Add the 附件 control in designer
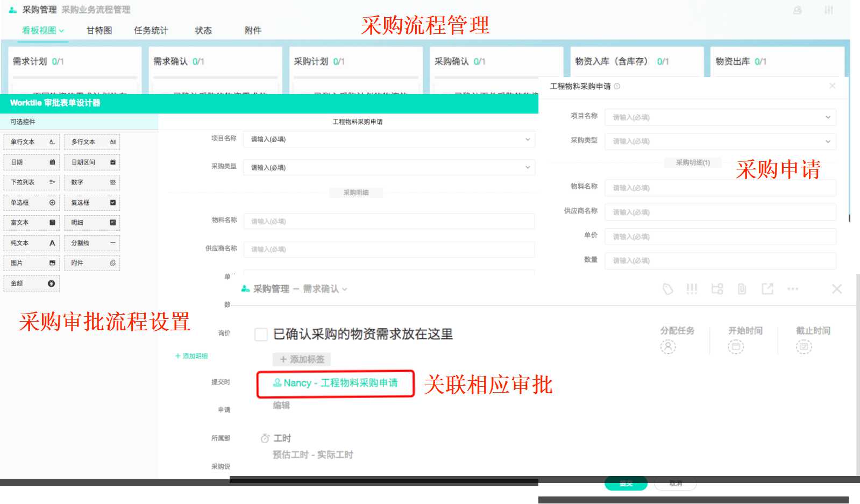 [92, 263]
